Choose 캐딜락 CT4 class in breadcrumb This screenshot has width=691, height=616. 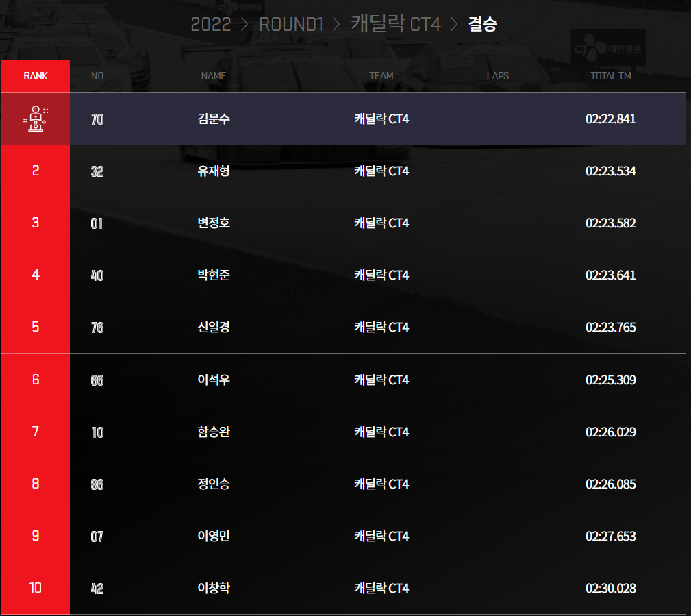click(x=396, y=23)
